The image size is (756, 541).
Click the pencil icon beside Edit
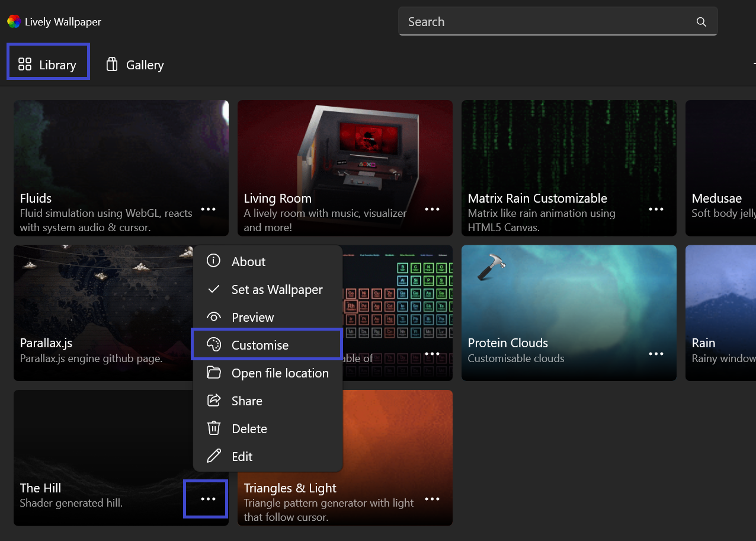[214, 456]
